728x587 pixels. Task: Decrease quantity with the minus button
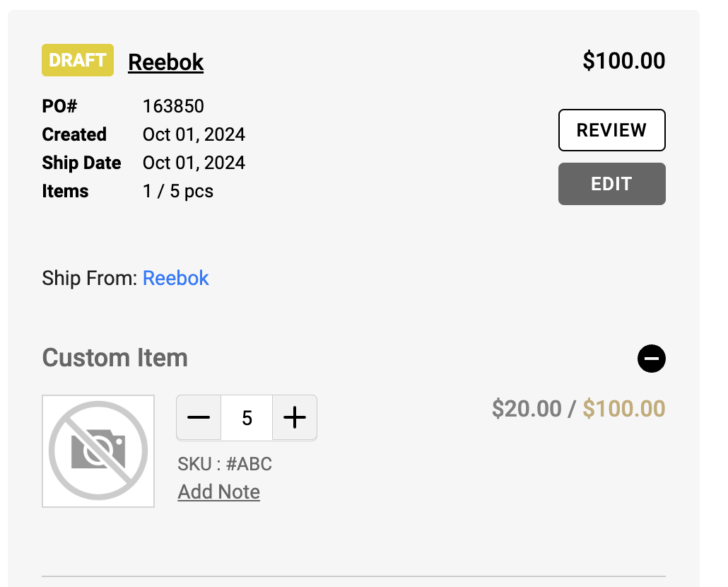(199, 418)
